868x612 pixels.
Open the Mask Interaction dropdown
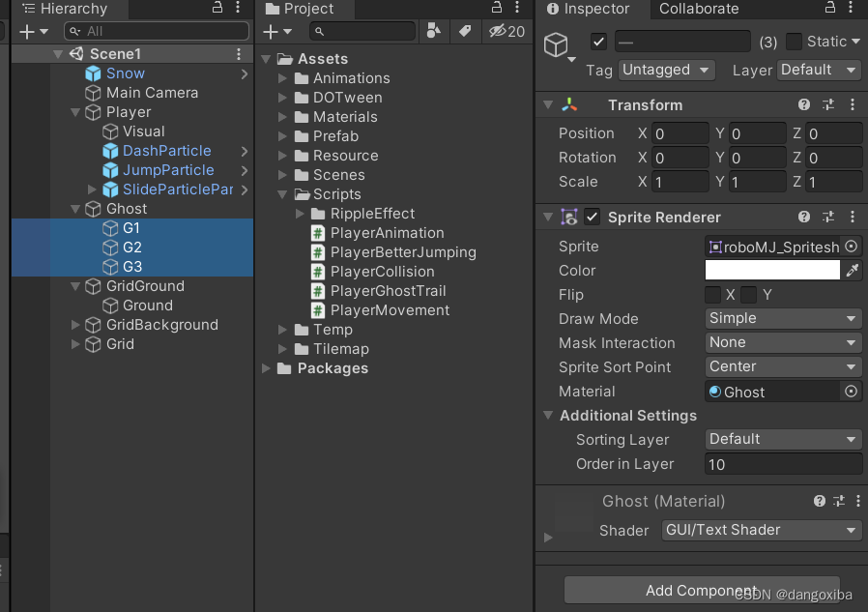coord(783,343)
